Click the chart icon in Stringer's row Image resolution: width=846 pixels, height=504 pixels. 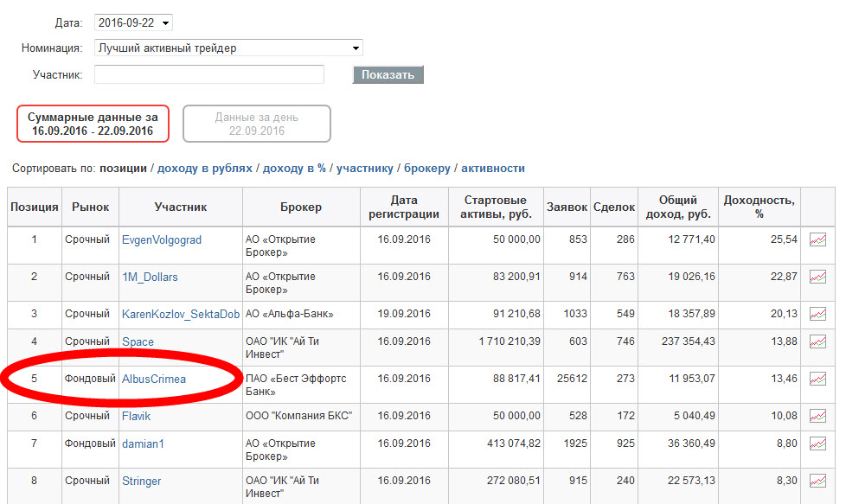pyautogui.click(x=817, y=481)
